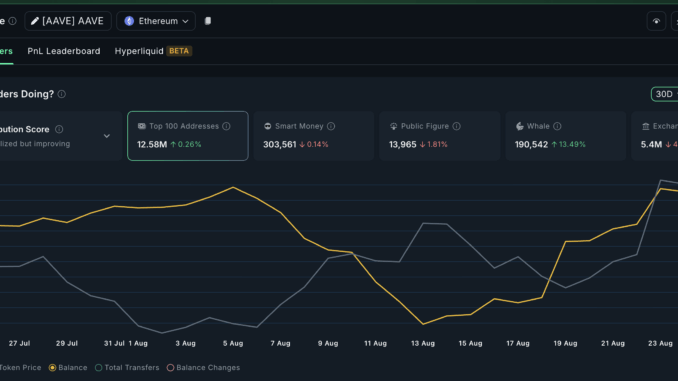678x381 pixels.
Task: Click the Token Price legend label
Action: [x=20, y=368]
